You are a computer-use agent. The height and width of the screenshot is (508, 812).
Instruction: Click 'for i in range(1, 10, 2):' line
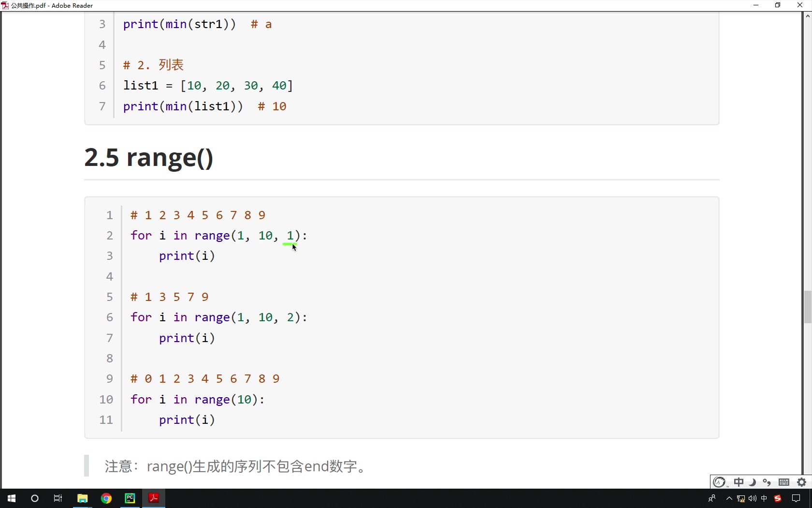coord(219,317)
